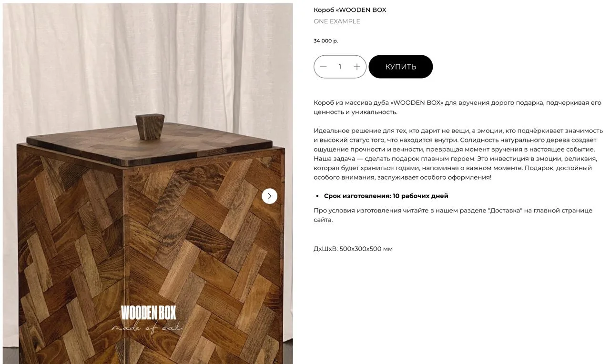Click the dimensions line ДхШхВ: 500х300х500 мм
Screen dimensions: 610x364
tap(353, 249)
